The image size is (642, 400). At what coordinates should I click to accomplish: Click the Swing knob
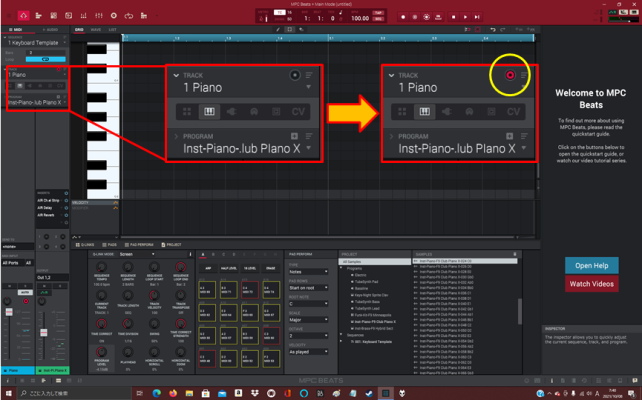coord(154,324)
